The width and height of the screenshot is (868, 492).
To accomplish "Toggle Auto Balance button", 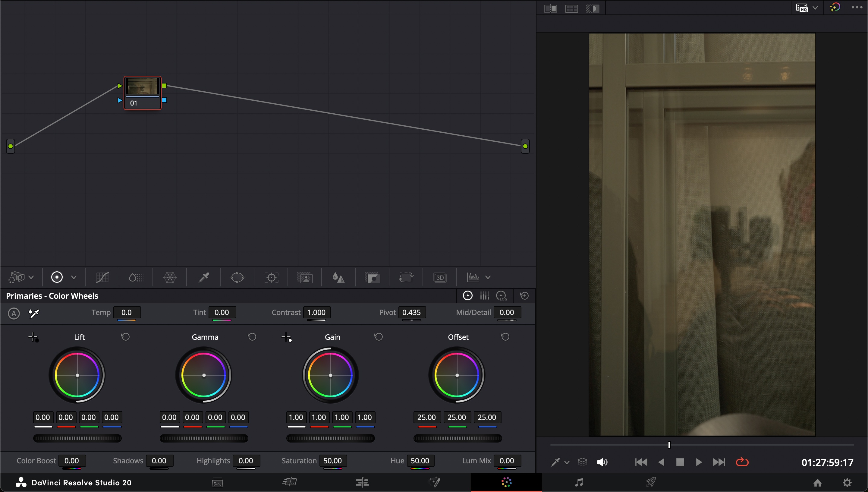I will tap(14, 313).
